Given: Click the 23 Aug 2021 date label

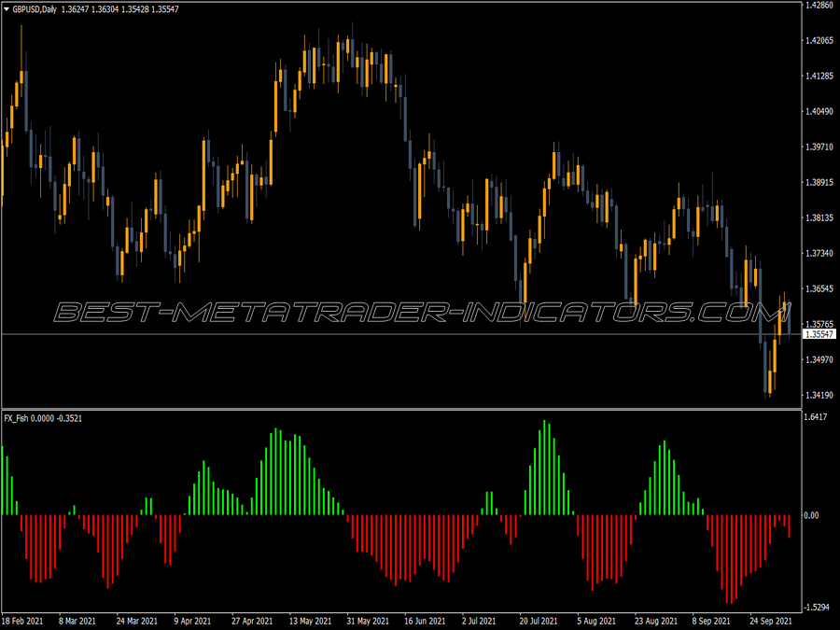Looking at the screenshot, I should pyautogui.click(x=656, y=622).
